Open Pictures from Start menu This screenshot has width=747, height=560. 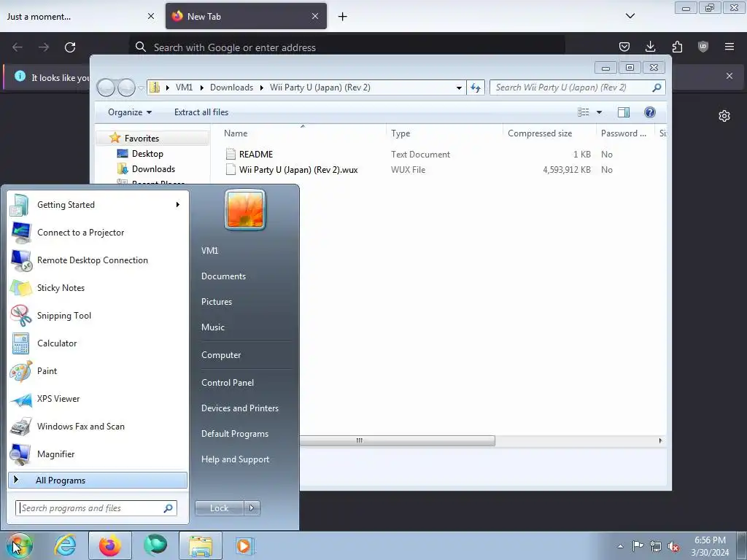coord(217,302)
